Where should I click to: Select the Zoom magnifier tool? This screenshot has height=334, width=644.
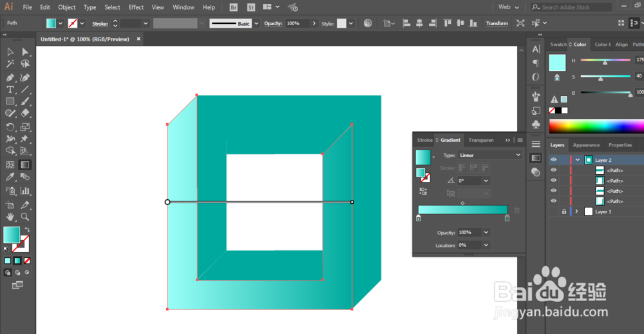[25, 217]
